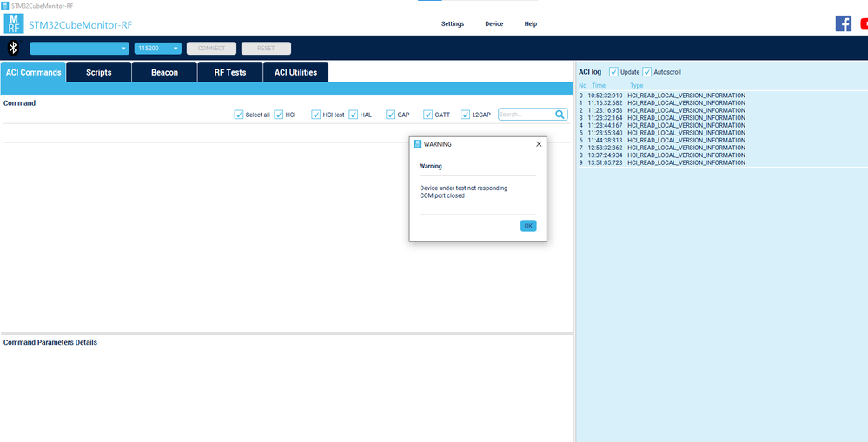Click the No column header in ACI log
This screenshot has height=442, width=868.
point(582,86)
